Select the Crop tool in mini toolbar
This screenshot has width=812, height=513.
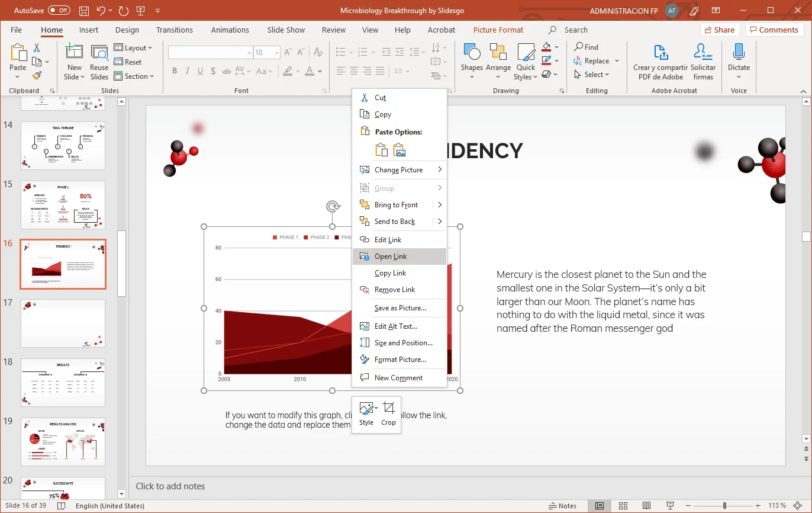pos(388,413)
